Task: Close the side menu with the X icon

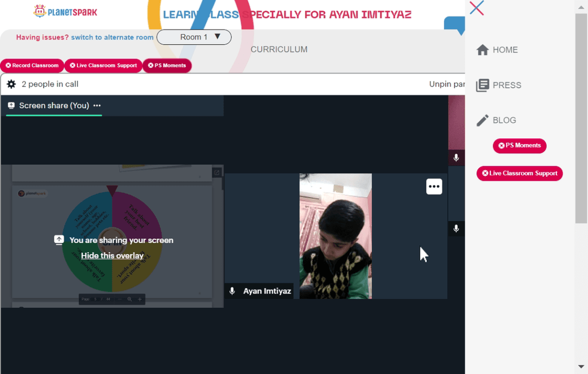Action: click(x=477, y=8)
